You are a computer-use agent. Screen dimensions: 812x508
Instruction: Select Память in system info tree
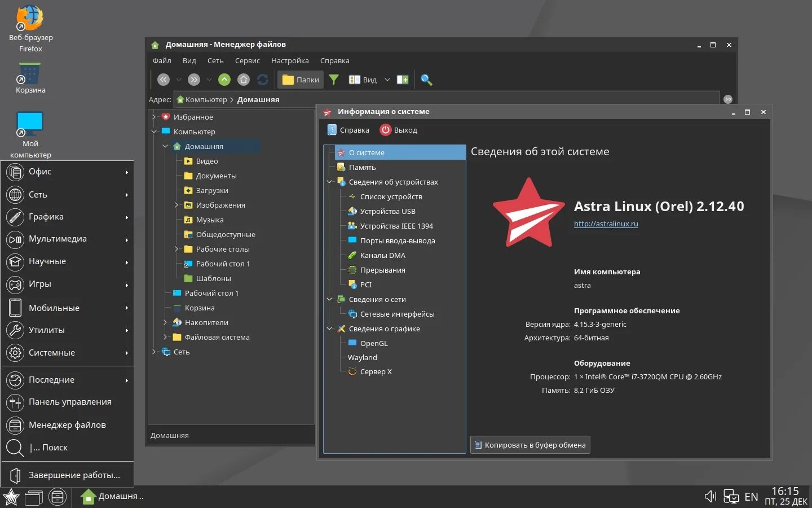[x=362, y=167]
